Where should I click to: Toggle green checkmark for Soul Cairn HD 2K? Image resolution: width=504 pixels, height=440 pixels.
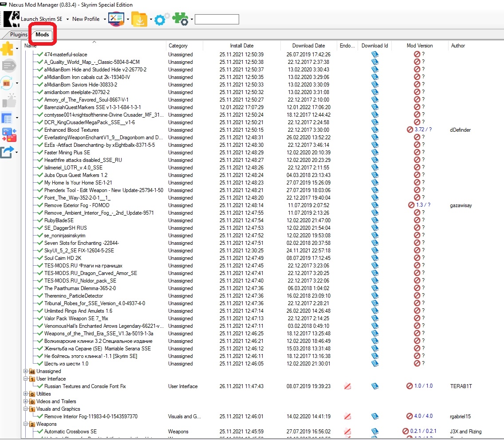(40, 258)
